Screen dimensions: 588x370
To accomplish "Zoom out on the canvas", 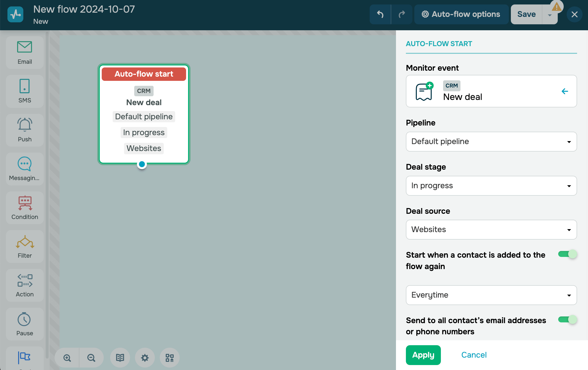I will pyautogui.click(x=91, y=358).
